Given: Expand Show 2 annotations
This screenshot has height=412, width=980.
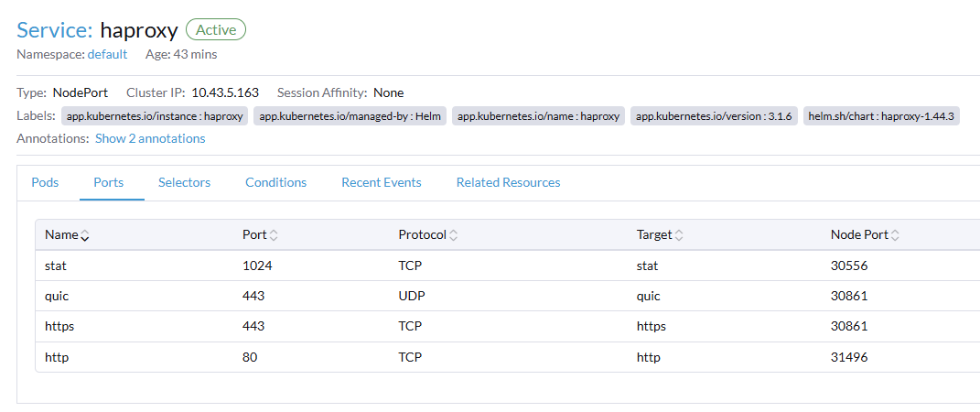Looking at the screenshot, I should point(150,138).
